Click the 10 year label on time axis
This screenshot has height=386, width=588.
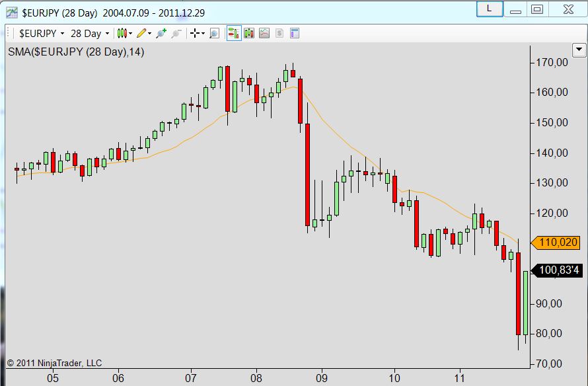click(x=394, y=378)
